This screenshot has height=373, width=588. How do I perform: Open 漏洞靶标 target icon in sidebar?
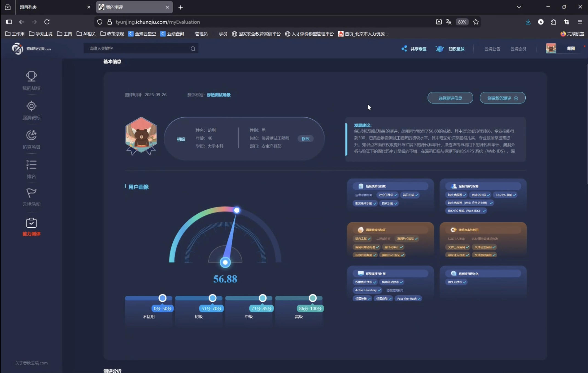click(x=31, y=106)
